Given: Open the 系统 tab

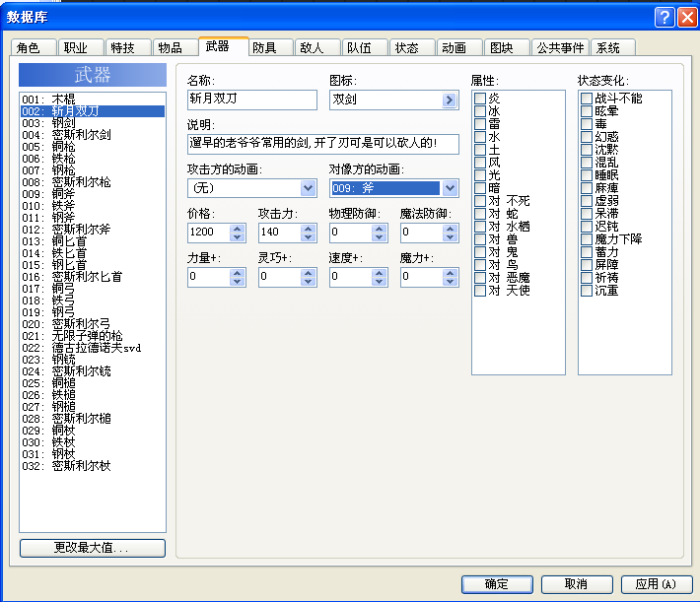Looking at the screenshot, I should 612,47.
